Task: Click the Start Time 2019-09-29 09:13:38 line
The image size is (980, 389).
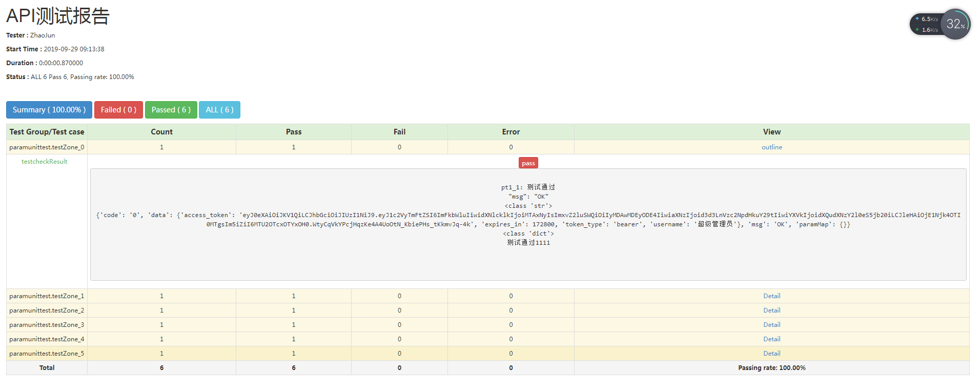Action: click(55, 49)
